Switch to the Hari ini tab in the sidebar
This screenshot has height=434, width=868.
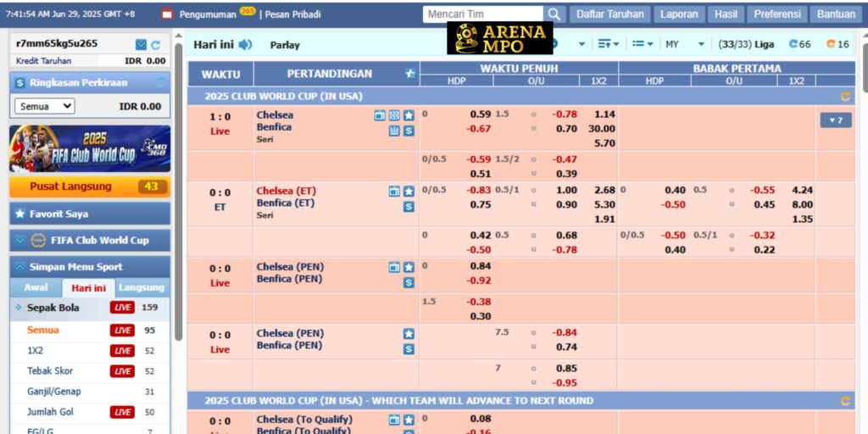[x=88, y=288]
